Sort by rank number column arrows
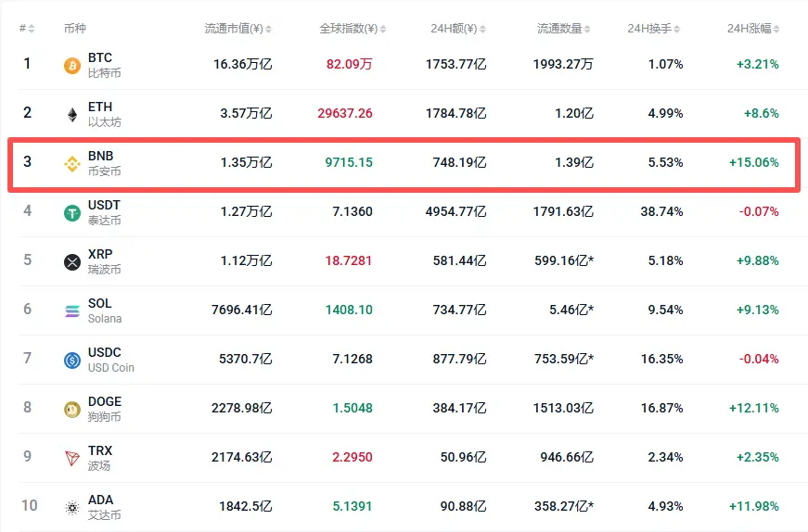Viewport: 808px width, 532px height. (32, 29)
